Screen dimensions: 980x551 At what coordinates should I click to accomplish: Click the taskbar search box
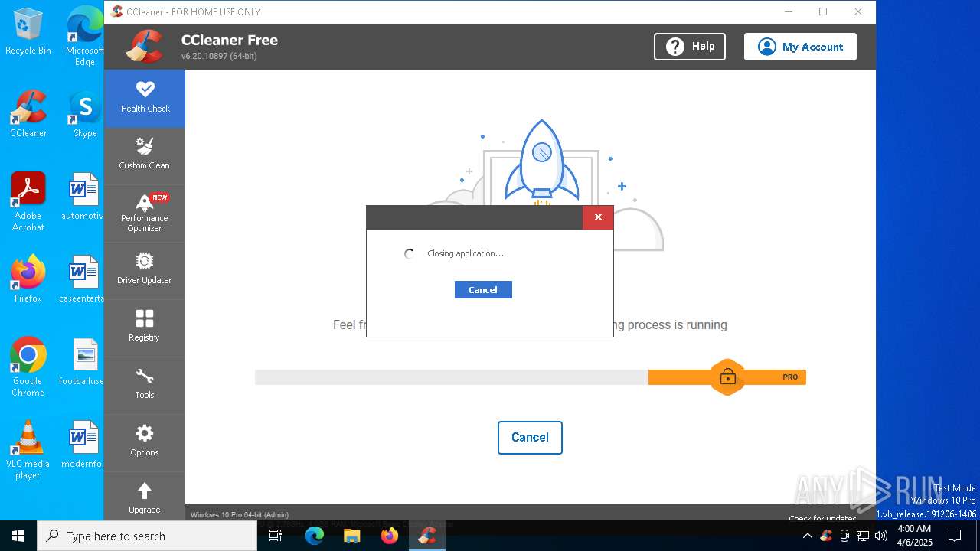coord(147,536)
